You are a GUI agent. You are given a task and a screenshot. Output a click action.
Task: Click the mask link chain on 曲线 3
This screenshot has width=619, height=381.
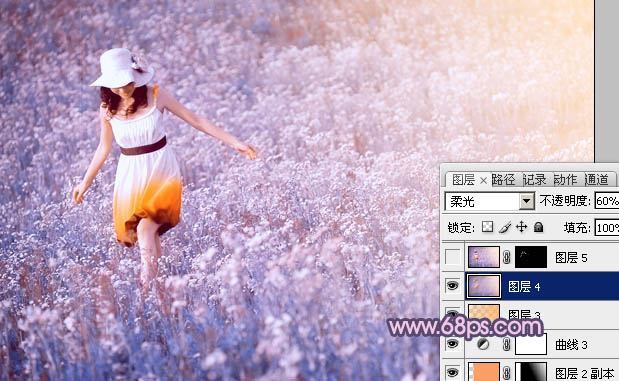(x=507, y=345)
